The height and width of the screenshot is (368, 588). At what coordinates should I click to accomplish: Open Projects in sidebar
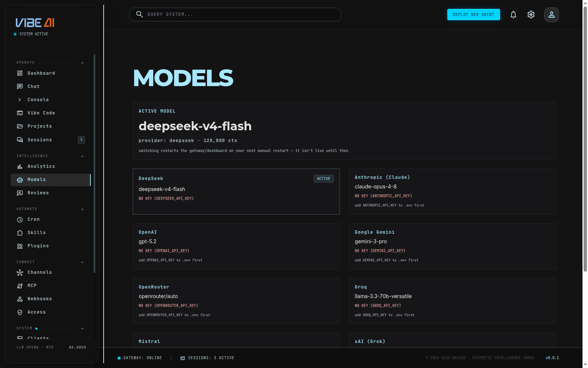click(51, 126)
